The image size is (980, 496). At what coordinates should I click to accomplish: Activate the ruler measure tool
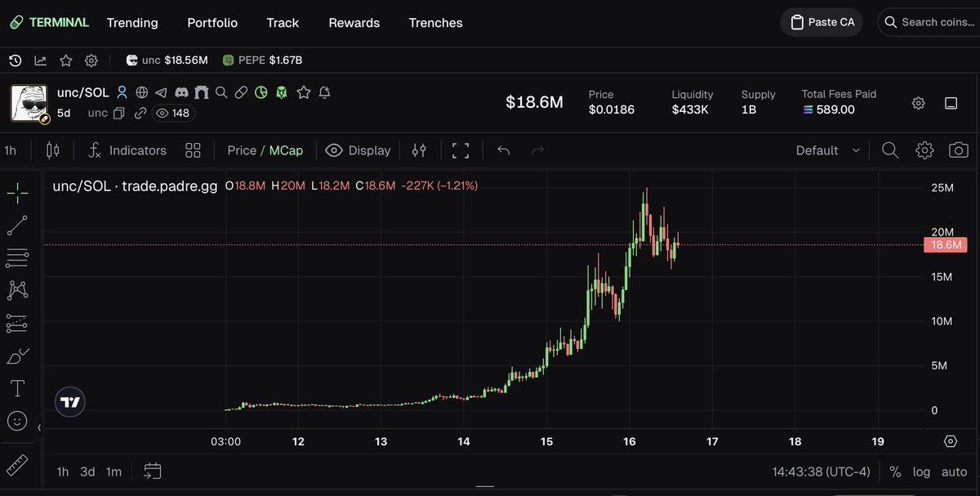pyautogui.click(x=17, y=464)
